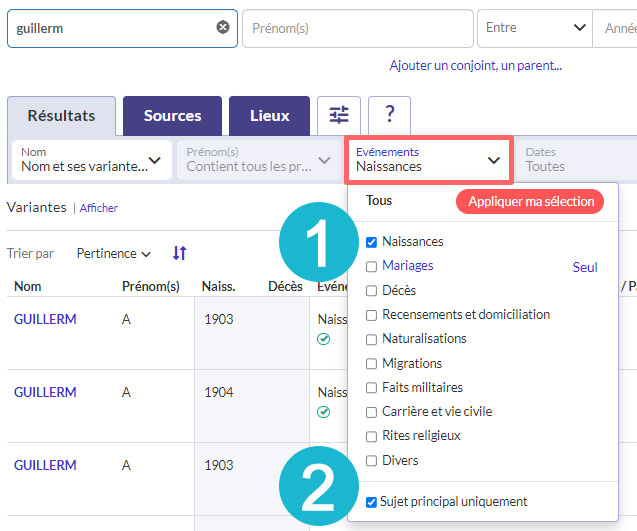Open the advanced filters sliders icon
Screen dimensions: 637x531
[x=338, y=116]
